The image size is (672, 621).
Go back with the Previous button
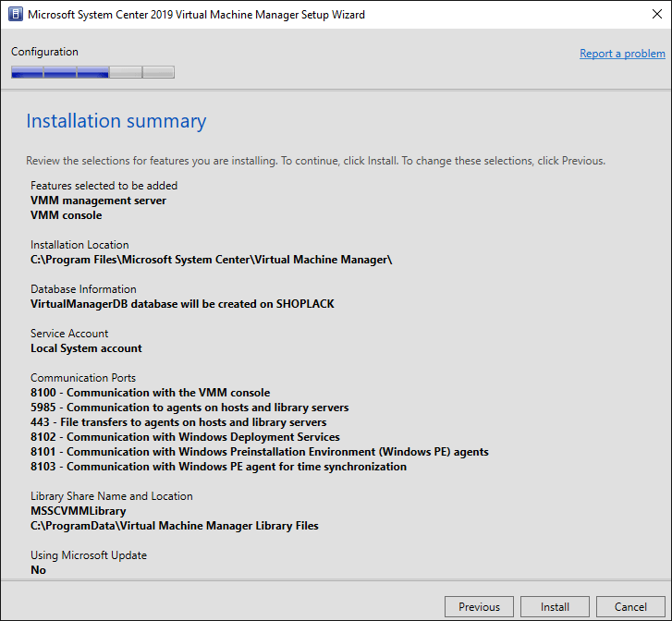pos(479,607)
